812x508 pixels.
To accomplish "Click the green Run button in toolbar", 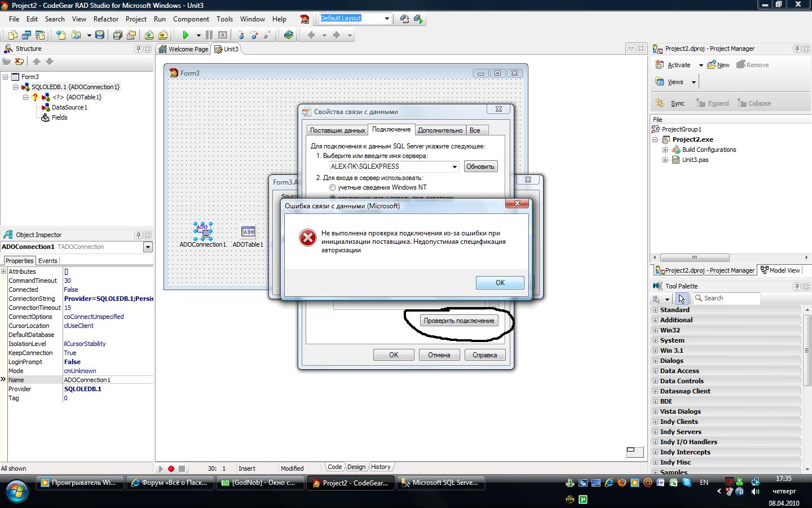I will [x=186, y=35].
